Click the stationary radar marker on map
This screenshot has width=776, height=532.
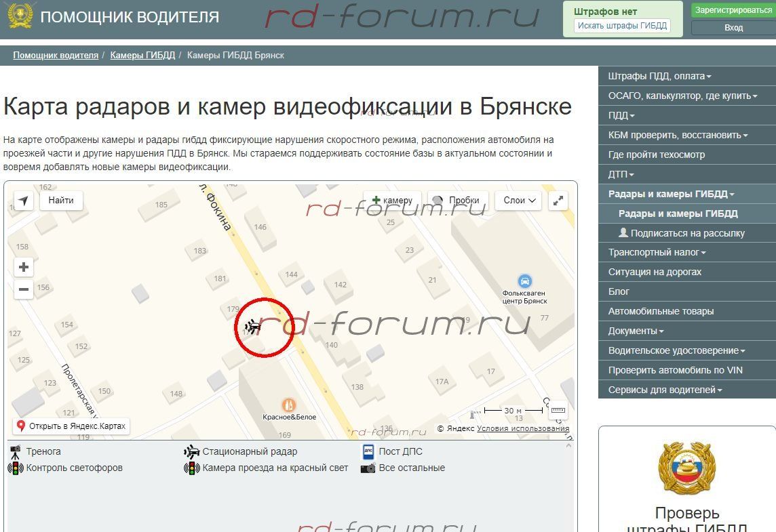[252, 327]
